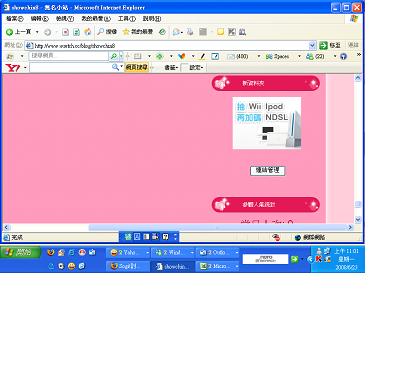This screenshot has height=384, width=393.
Task: Click the yellow folder icon in toolbar
Action: [220, 32]
